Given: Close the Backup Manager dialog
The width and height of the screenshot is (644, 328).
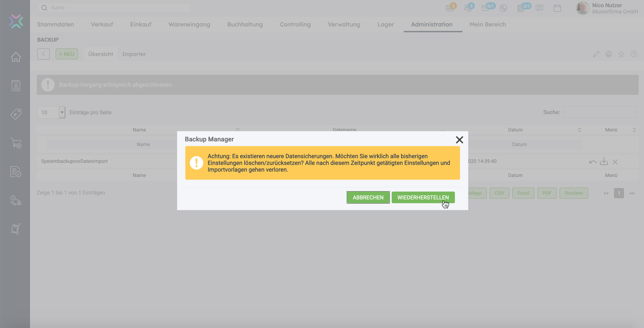Looking at the screenshot, I should [459, 140].
